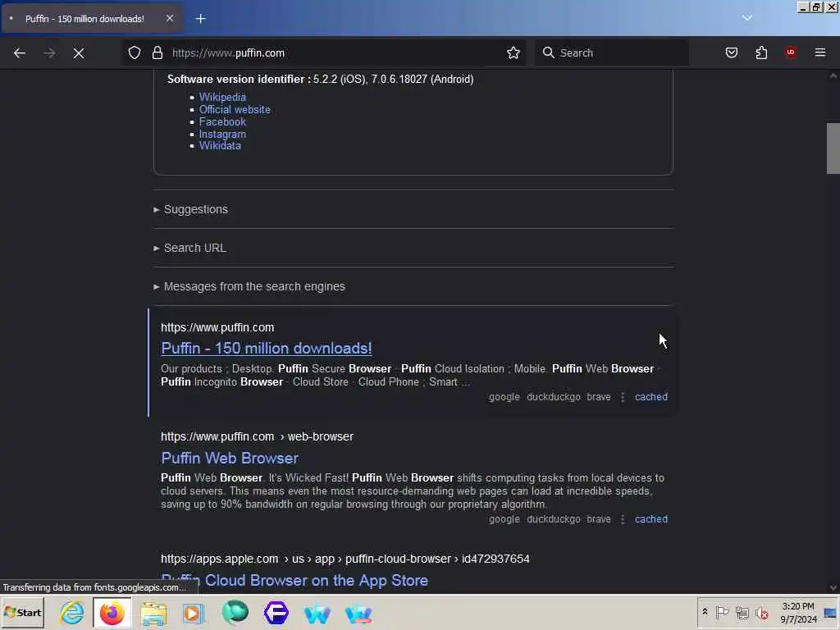Click Show desktop button in tray
The height and width of the screenshot is (630, 840).
830,612
